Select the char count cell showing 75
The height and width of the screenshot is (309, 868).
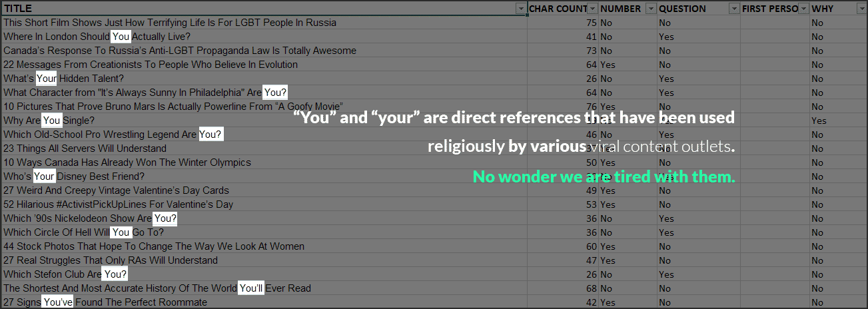point(591,23)
